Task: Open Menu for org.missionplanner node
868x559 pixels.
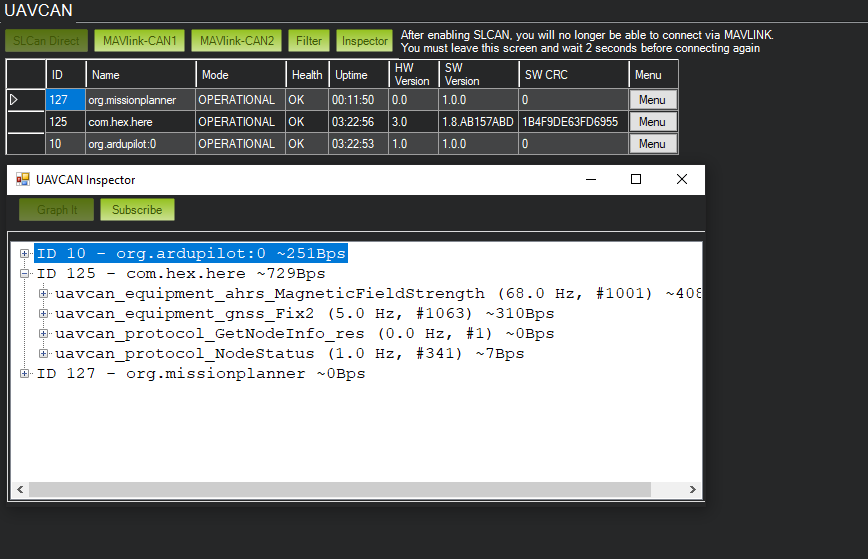Action: pyautogui.click(x=652, y=100)
